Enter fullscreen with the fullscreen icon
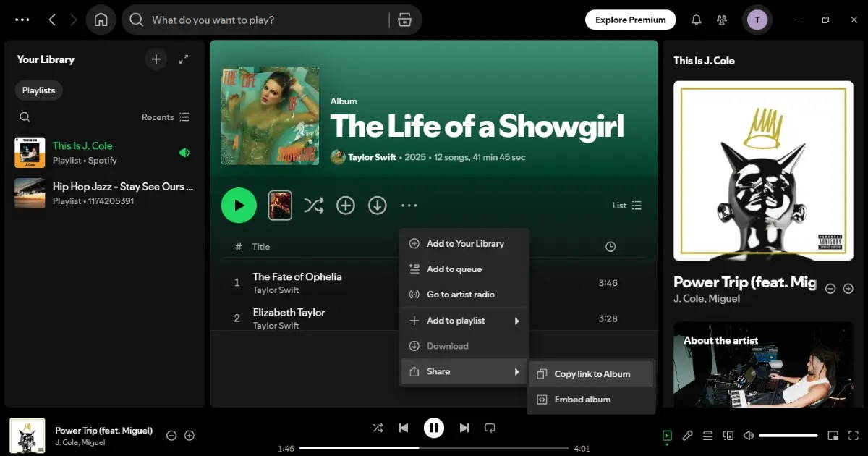Screen dimensions: 868x456 [x=854, y=436]
